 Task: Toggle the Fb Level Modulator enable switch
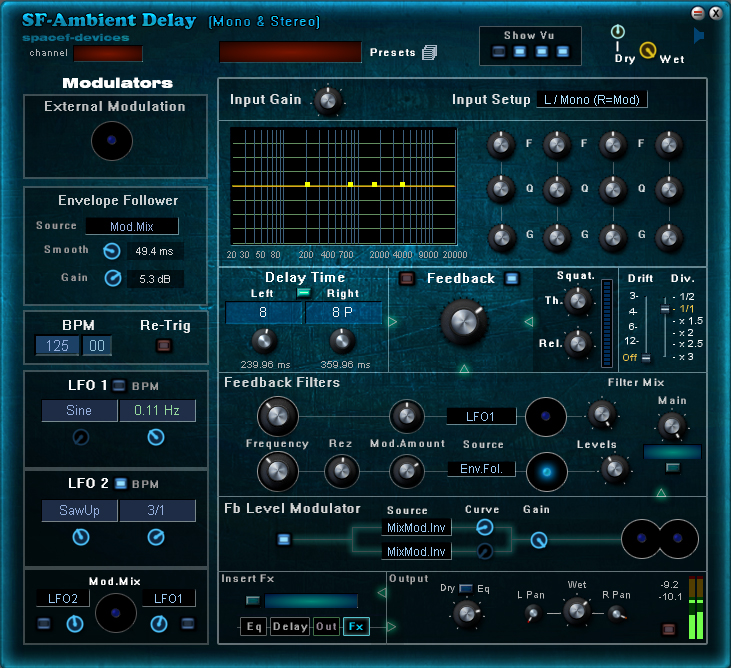tap(283, 539)
